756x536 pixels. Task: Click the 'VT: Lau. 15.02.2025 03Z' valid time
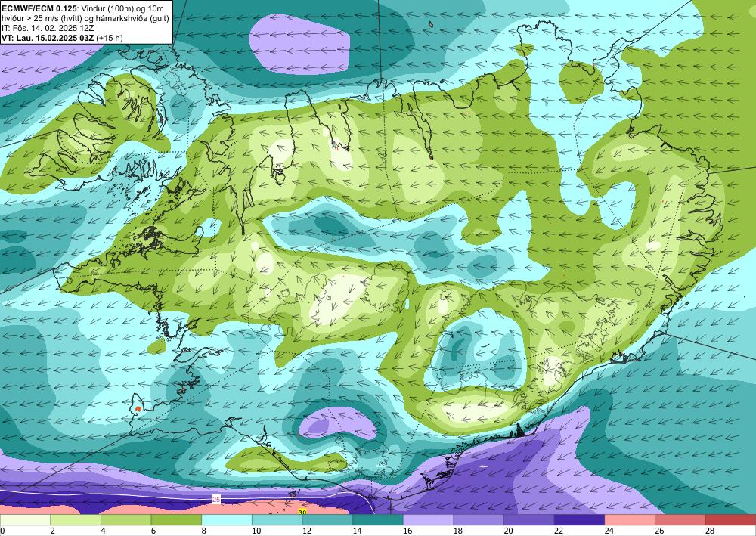(48, 38)
